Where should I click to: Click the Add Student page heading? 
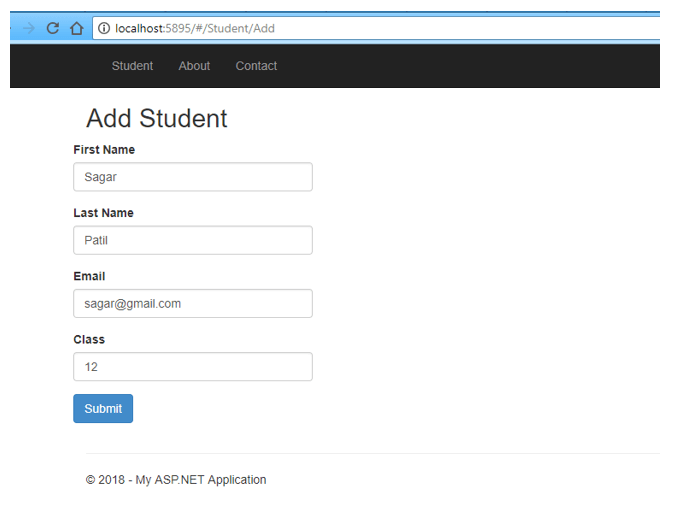click(157, 118)
